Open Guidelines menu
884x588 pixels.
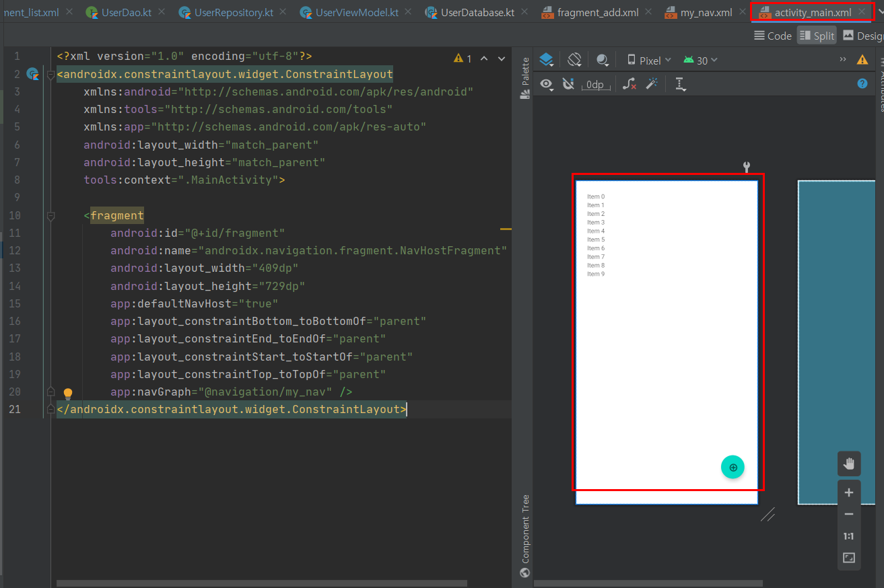pos(680,84)
